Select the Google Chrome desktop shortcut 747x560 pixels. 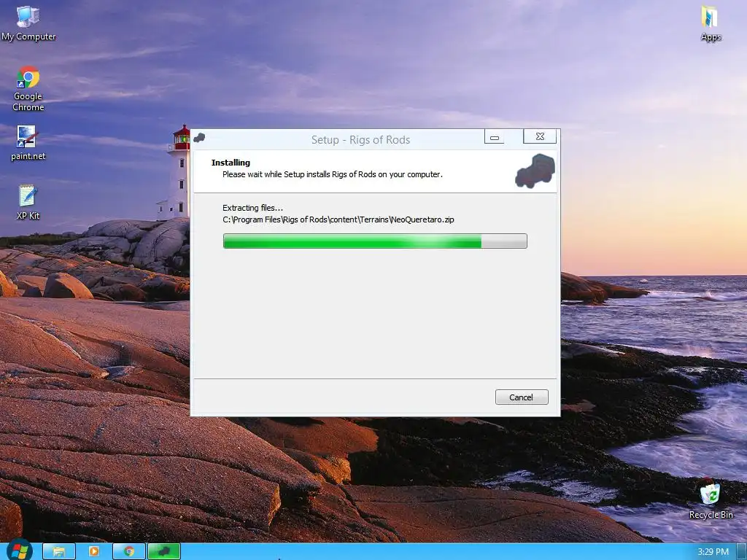28,88
